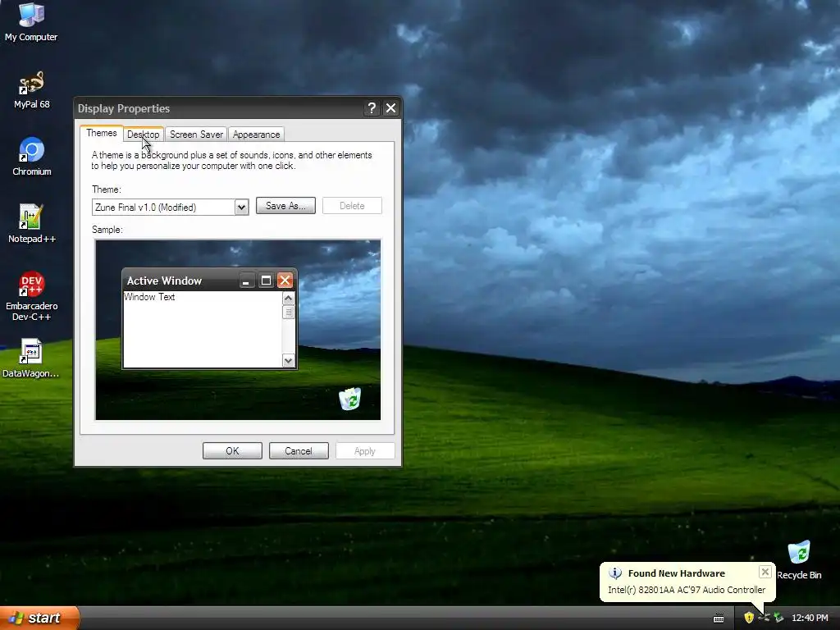
Task: Expand the Theme dropdown arrow
Action: 242,208
